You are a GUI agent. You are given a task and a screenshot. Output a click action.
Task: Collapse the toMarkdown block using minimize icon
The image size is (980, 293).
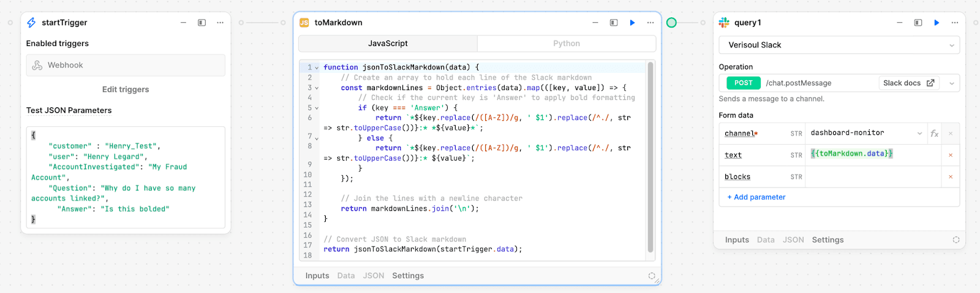click(x=595, y=23)
